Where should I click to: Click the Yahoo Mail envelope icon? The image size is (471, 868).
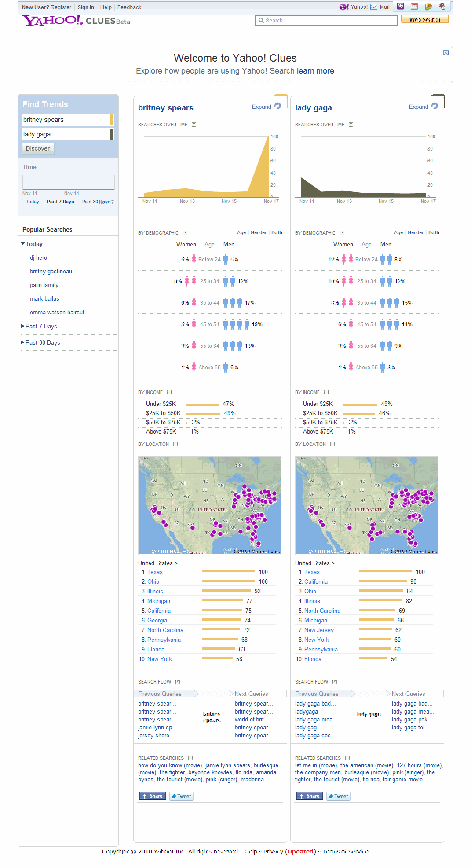point(374,7)
